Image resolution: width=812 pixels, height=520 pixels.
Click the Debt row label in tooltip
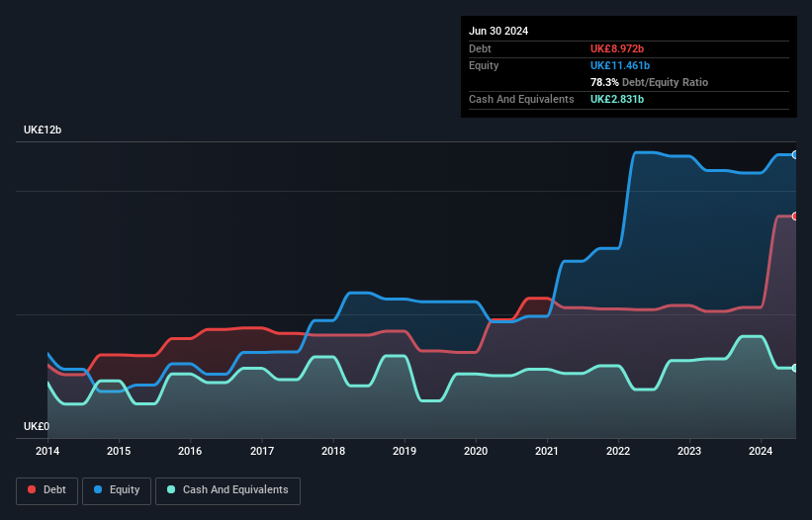(x=480, y=48)
